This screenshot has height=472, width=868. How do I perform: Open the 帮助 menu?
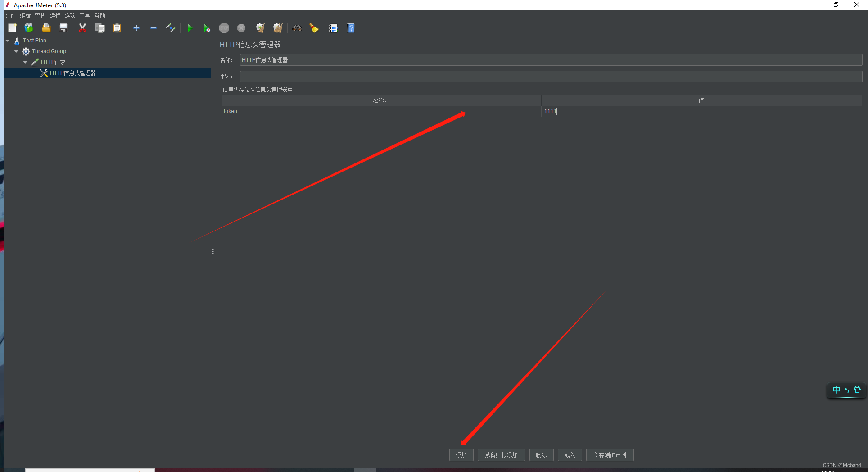click(x=99, y=15)
